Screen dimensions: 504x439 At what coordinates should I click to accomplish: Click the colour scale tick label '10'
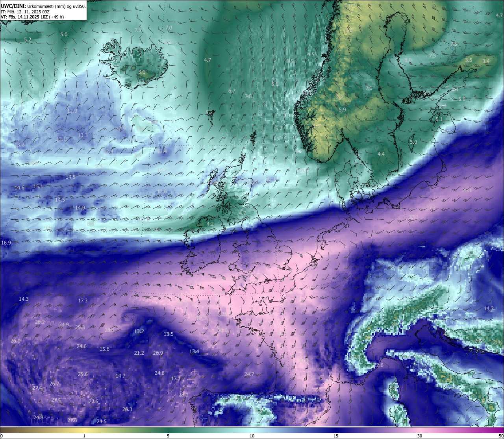tap(252, 436)
